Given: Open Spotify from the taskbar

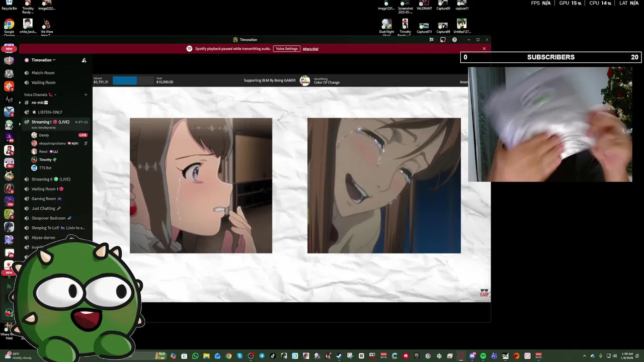Looking at the screenshot, I should (483, 356).
